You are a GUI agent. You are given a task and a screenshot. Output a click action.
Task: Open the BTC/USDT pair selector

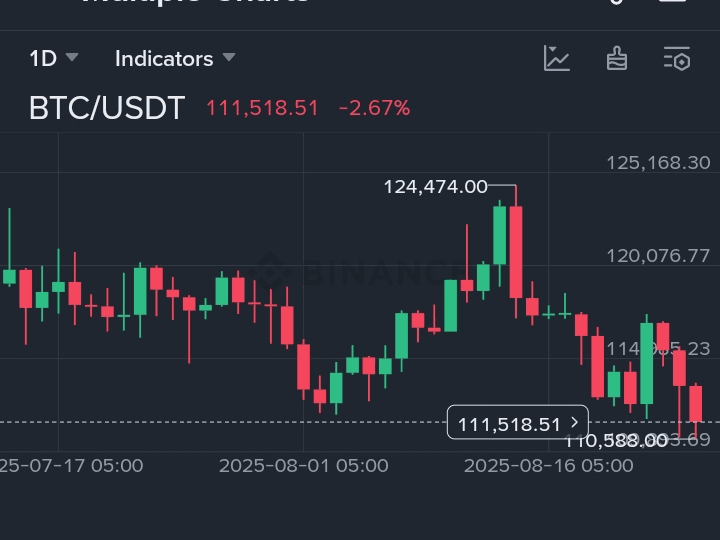point(107,108)
